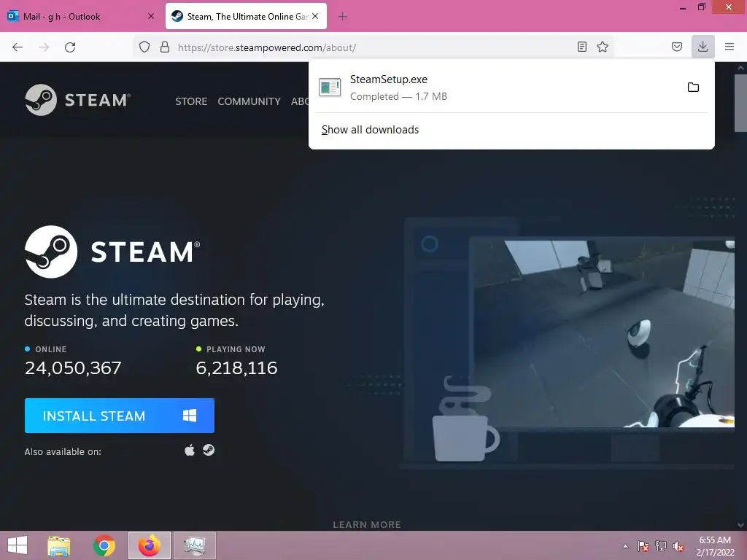Switch to Firefox in the taskbar
This screenshot has width=747, height=560.
(x=149, y=545)
